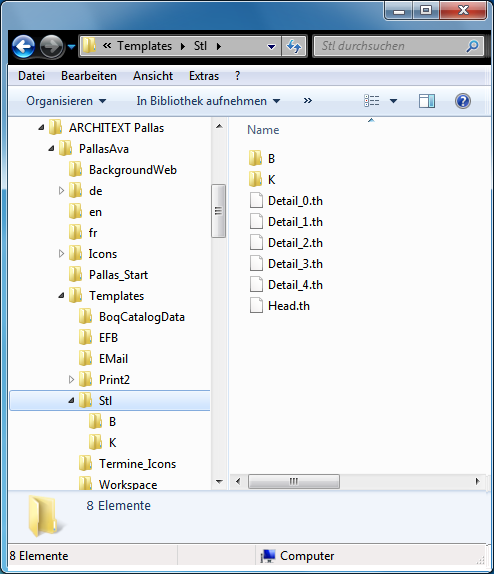494x574 pixels.
Task: Collapse the Templates tree node
Action: click(61, 296)
